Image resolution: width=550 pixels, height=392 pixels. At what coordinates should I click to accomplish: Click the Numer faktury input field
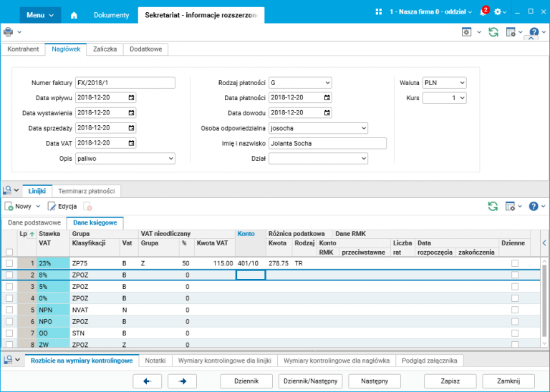point(125,83)
